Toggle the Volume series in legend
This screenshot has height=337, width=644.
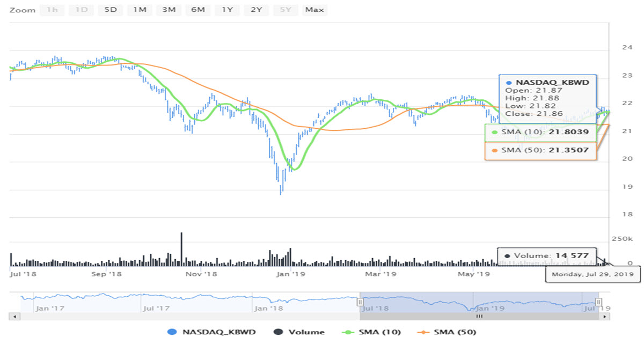301,332
